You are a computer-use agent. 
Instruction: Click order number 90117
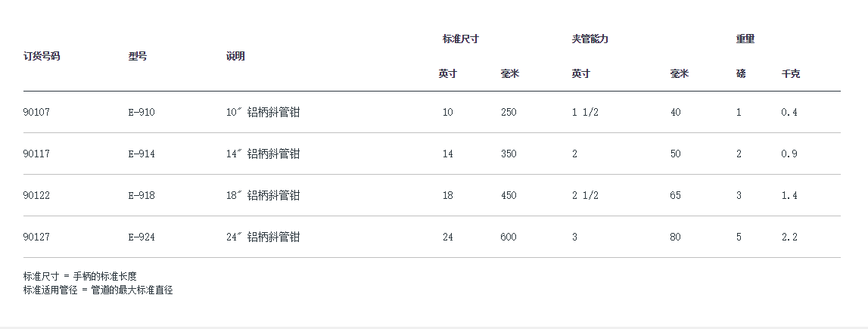coord(36,154)
